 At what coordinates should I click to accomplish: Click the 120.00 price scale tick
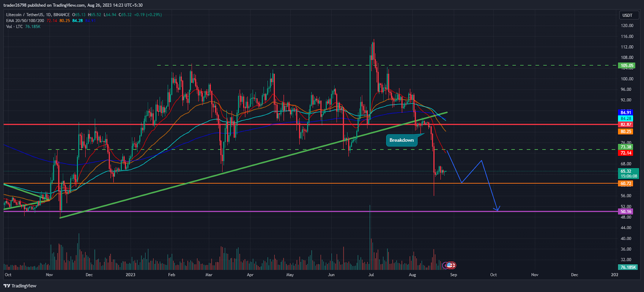pos(627,26)
